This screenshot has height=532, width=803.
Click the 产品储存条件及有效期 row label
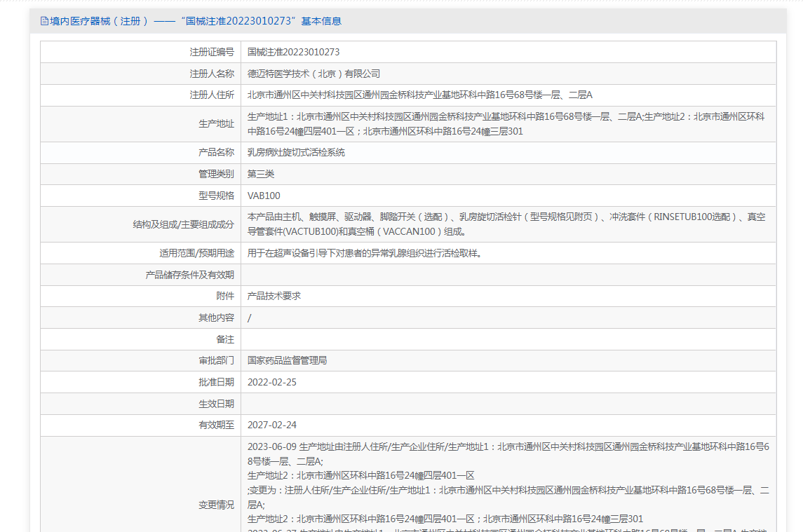coord(189,275)
